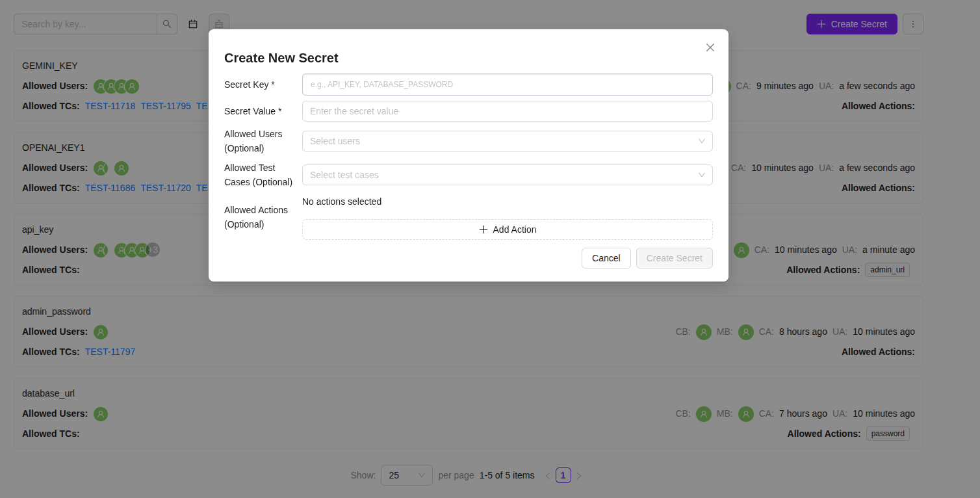The image size is (980, 498).
Task: Click the Add Action button
Action: coord(507,229)
